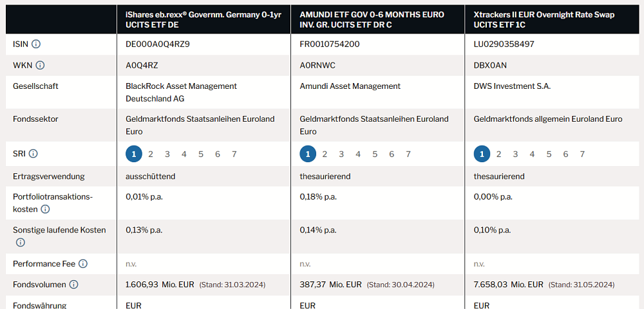644x309 pixels.
Task: Open the Sonstige laufende Kosten info icon
Action: (x=21, y=243)
